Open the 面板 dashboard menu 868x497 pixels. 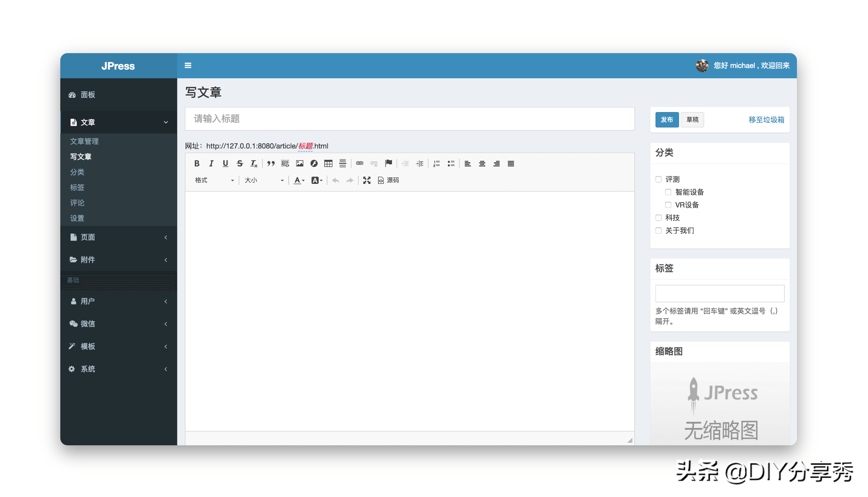119,95
